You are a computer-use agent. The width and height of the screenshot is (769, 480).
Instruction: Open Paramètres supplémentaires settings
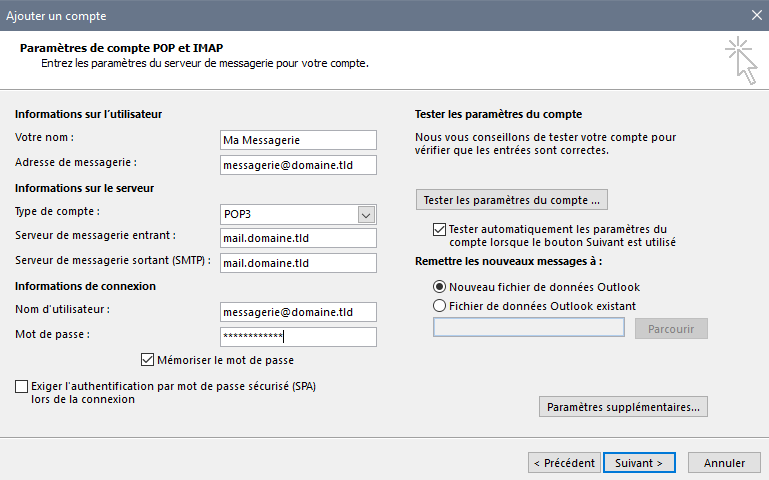(623, 407)
